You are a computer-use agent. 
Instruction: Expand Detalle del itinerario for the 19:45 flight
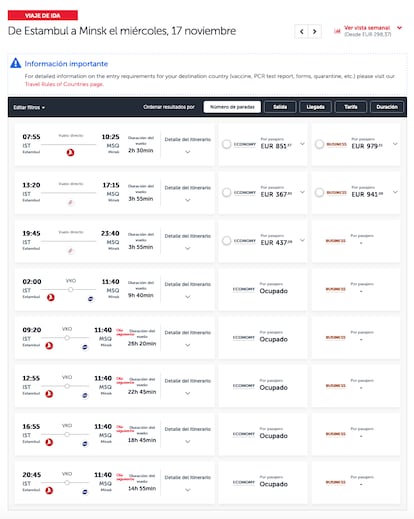click(188, 248)
